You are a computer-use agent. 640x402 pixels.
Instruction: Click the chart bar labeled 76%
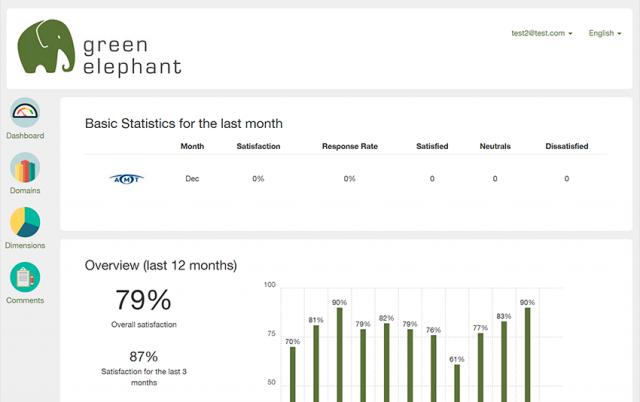[433, 369]
